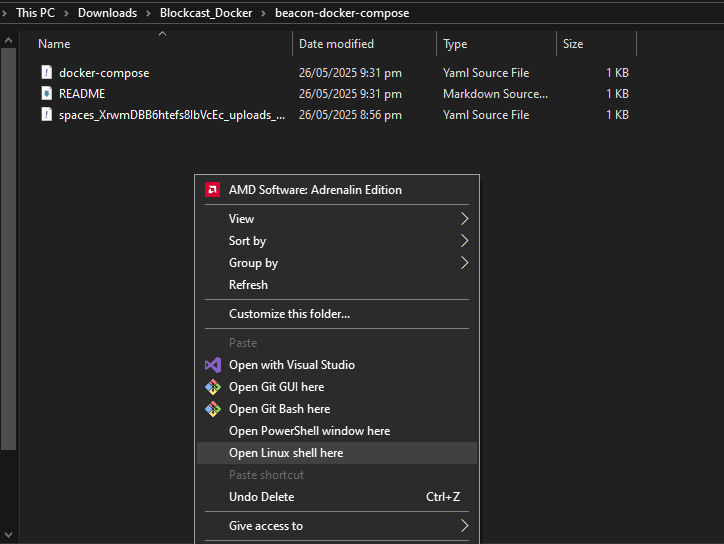
Task: Select Refresh from the context menu
Action: [248, 285]
